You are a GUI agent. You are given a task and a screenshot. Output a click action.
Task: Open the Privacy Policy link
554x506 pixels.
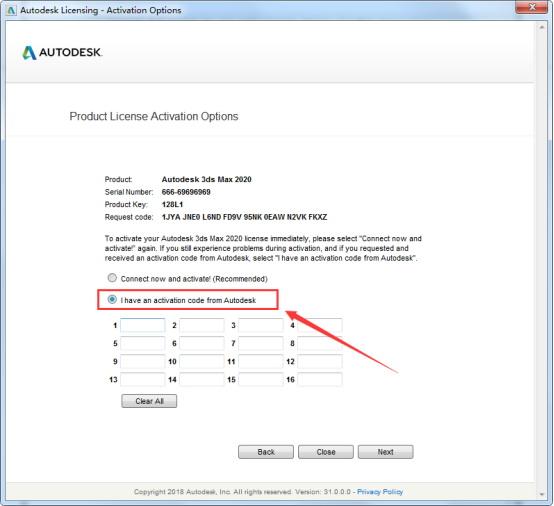tap(380, 492)
